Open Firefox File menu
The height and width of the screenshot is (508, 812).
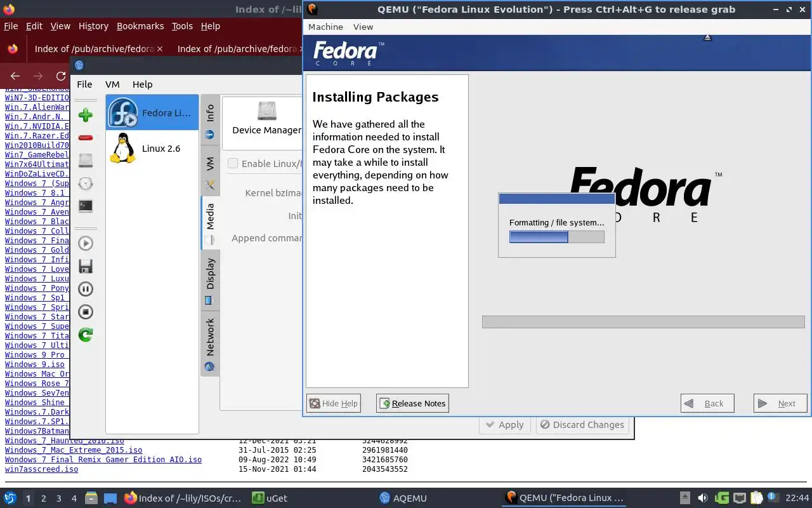pyautogui.click(x=11, y=26)
